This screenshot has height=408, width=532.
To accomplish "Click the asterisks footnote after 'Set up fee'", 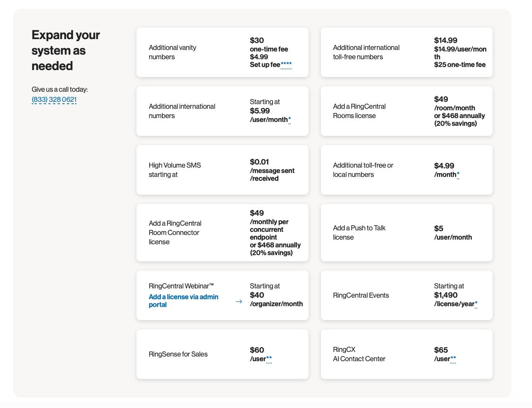I will coord(286,65).
